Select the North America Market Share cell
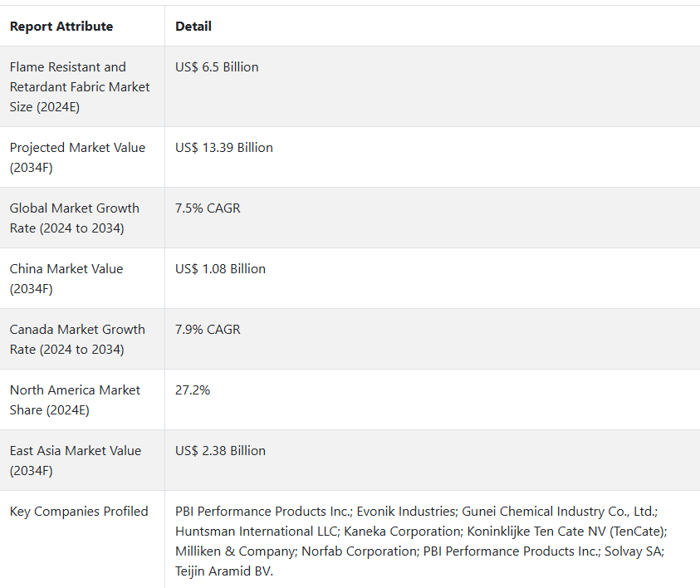This screenshot has height=588, width=700. click(x=75, y=399)
